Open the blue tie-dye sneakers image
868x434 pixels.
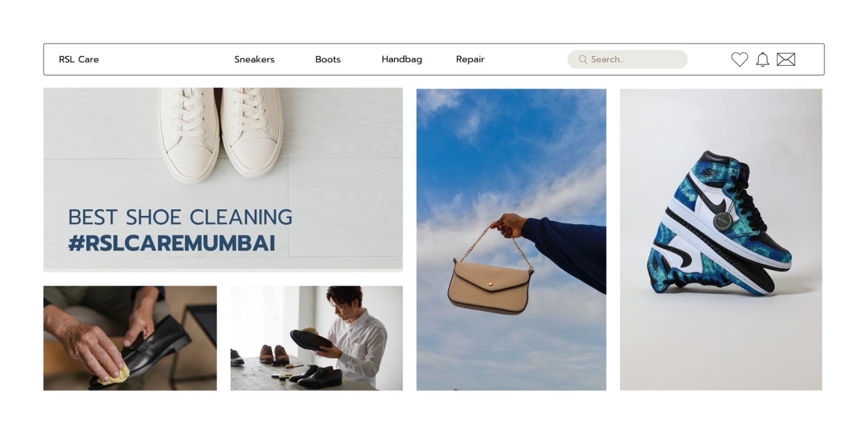(721, 239)
